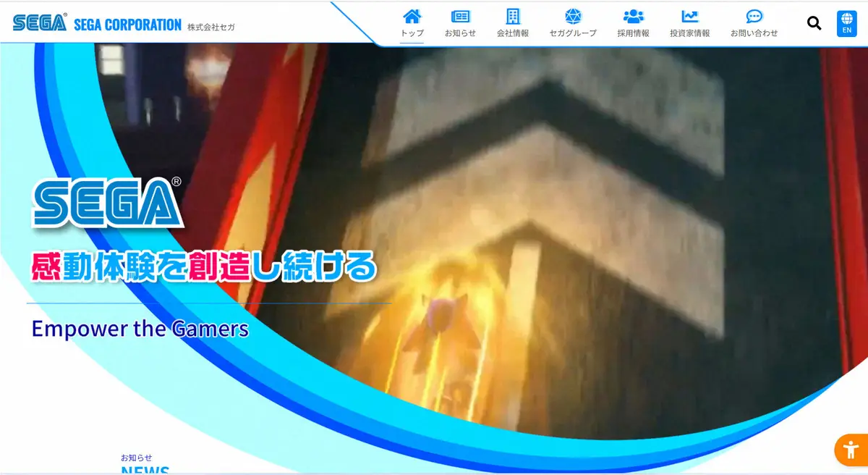The image size is (868, 475).
Task: Click the SEGA CORPORATION header text
Action: [127, 25]
